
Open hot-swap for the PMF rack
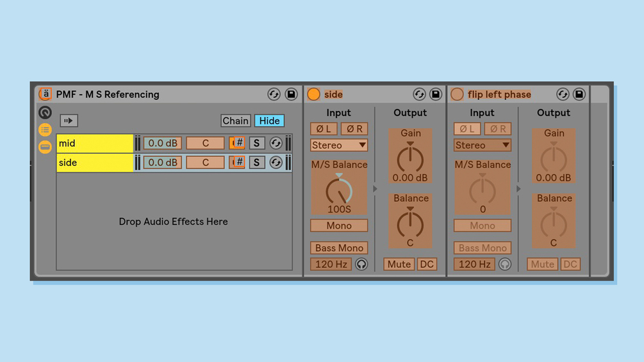point(274,94)
